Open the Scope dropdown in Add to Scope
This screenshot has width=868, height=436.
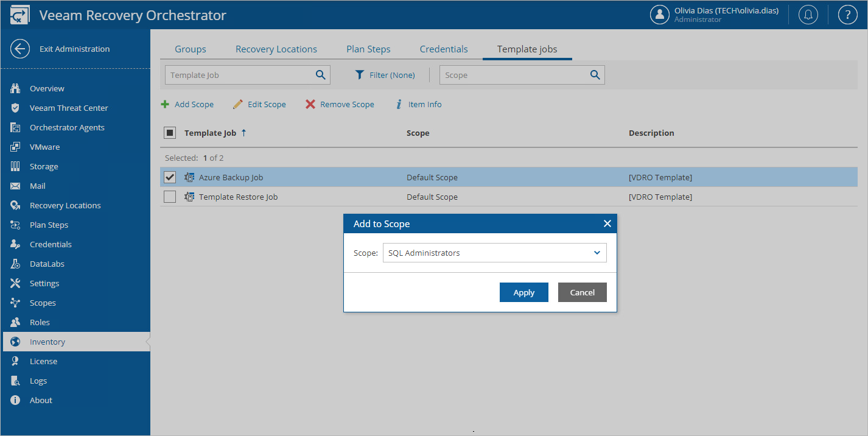pos(494,253)
